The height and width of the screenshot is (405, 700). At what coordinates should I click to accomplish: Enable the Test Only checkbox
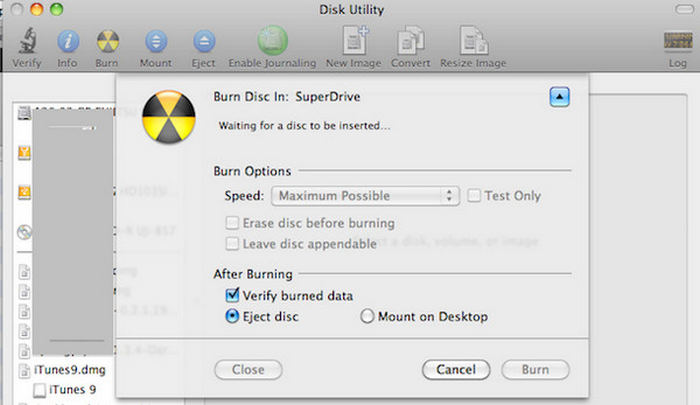(474, 195)
